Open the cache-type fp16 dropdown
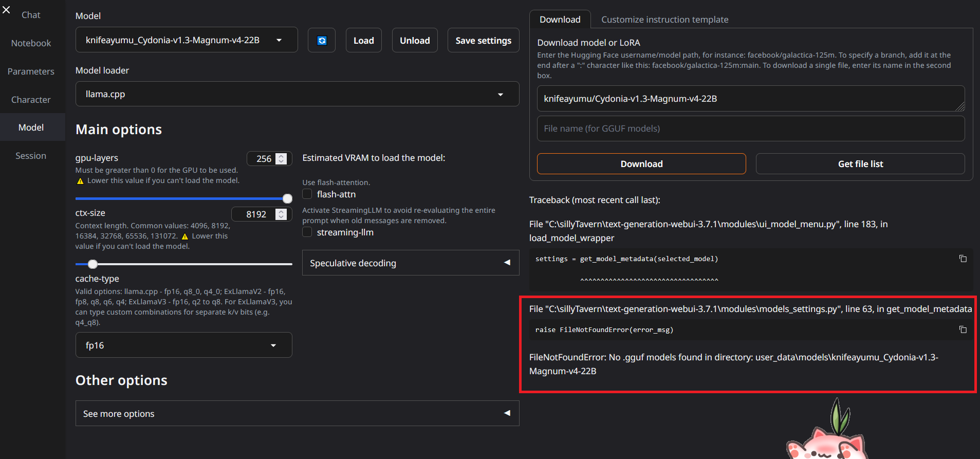 point(183,345)
